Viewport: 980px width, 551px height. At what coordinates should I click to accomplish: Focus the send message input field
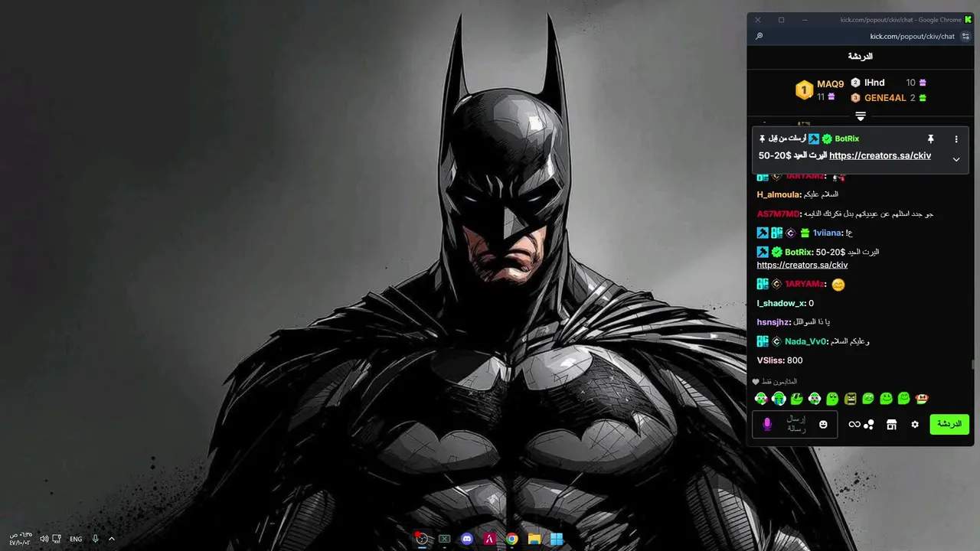(795, 424)
